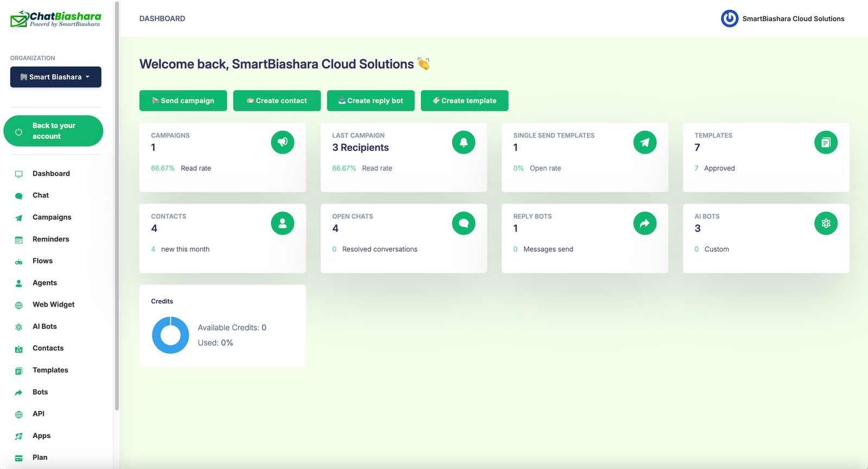Click the Single Send Templates plane icon
Image resolution: width=868 pixels, height=469 pixels.
click(645, 142)
